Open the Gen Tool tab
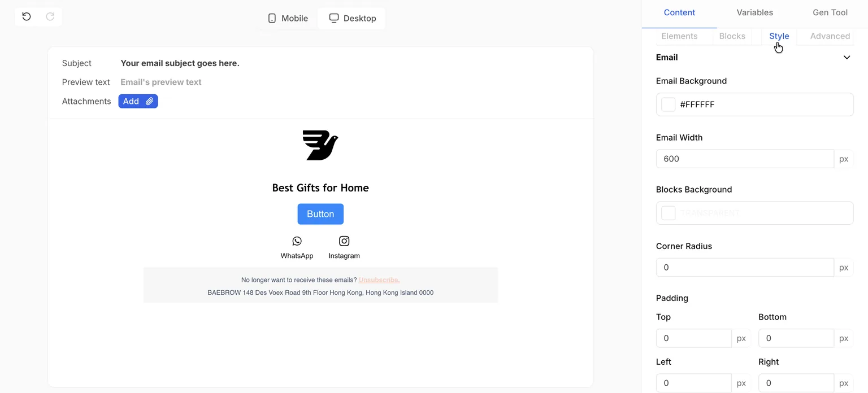The image size is (868, 393). [830, 12]
